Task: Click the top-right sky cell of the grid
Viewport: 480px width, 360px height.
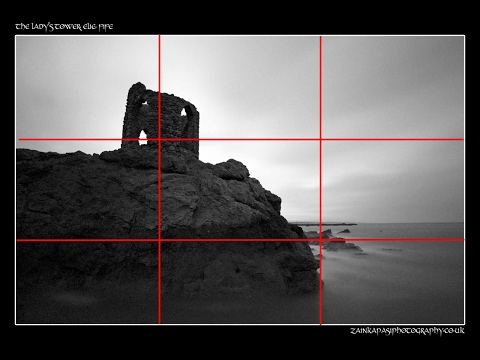Action: click(x=392, y=87)
